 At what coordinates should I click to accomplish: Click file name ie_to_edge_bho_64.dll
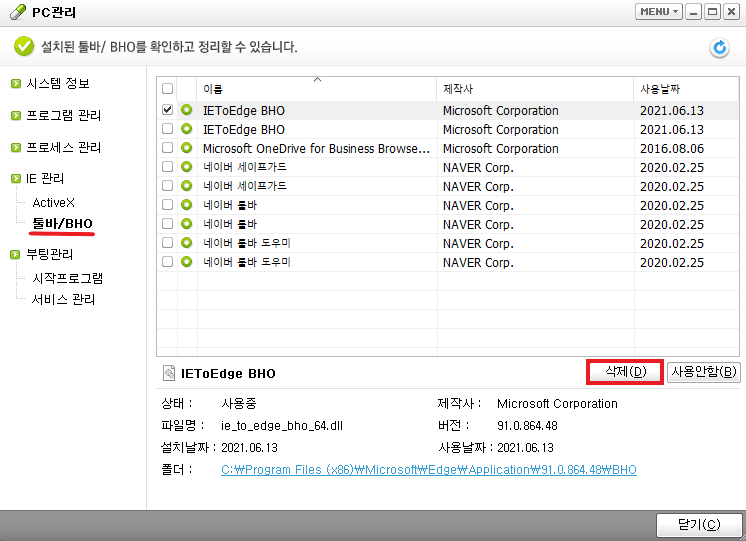[x=282, y=426]
